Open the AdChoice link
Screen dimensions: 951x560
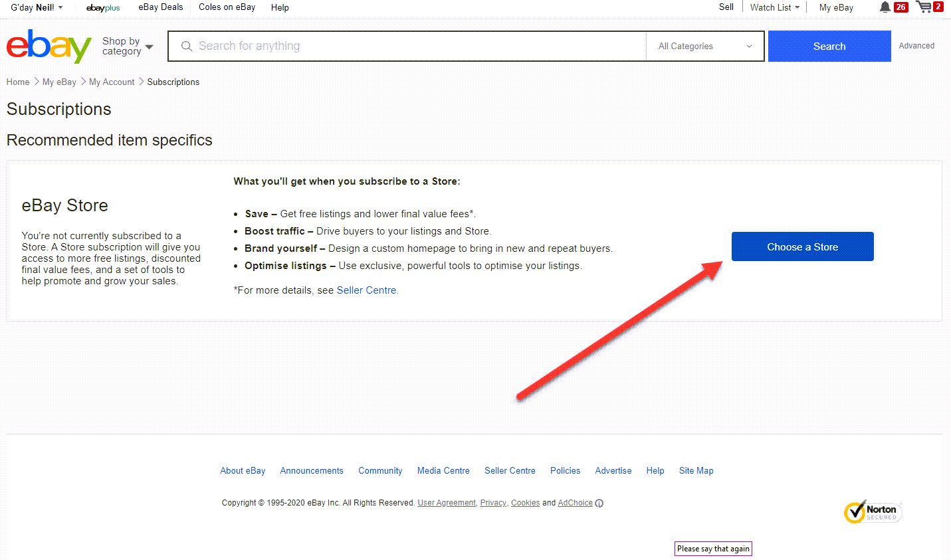tap(575, 503)
